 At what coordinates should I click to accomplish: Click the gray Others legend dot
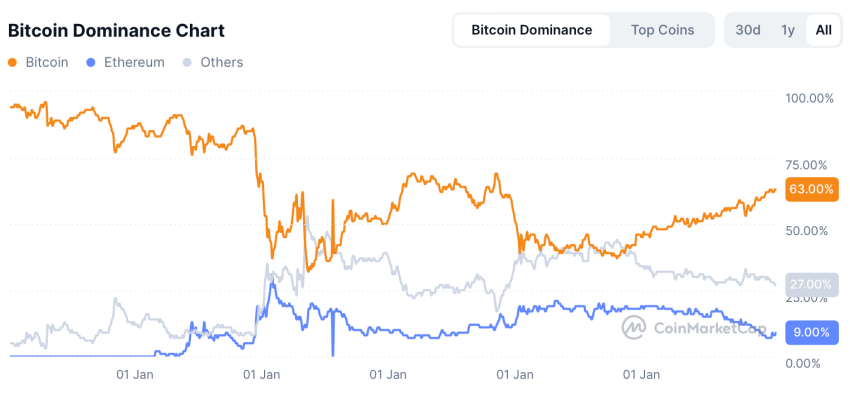point(188,62)
